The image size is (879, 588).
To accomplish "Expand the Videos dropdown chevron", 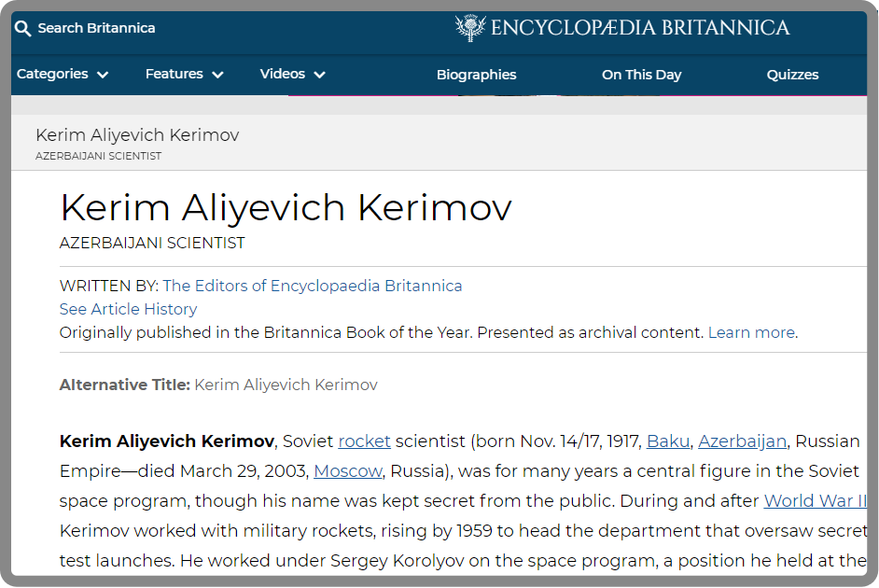I will point(319,75).
